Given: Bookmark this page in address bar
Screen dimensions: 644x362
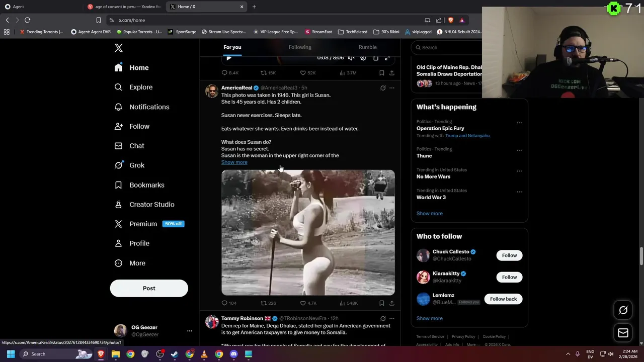Looking at the screenshot, I should pos(99,20).
